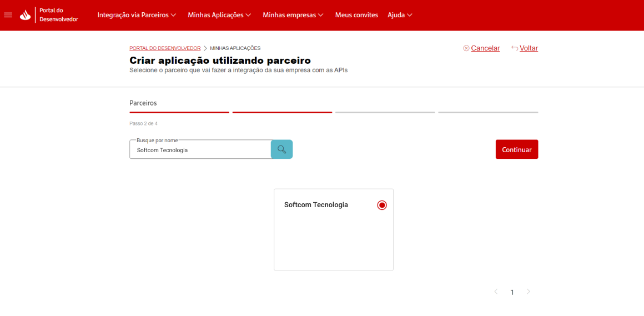This screenshot has height=316, width=644.
Task: Click the Passo 2 de 4 text
Action: click(143, 123)
